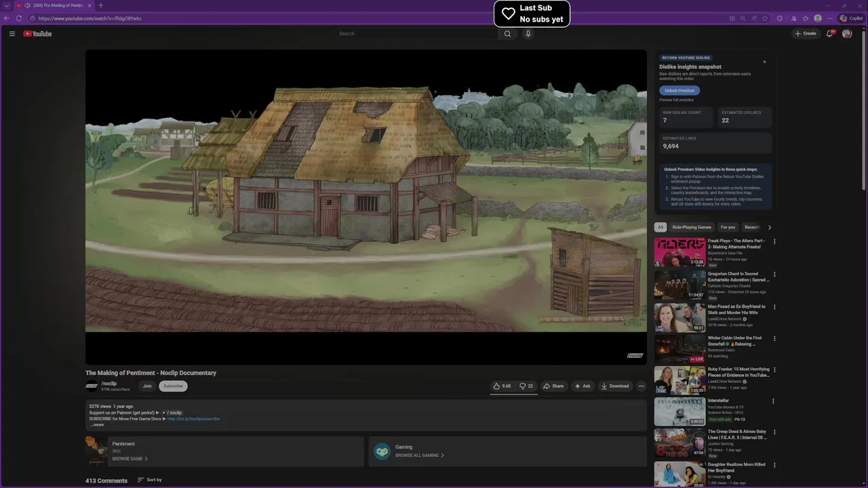Viewport: 868px width, 488px height.
Task: Click the 413 Comments heading
Action: [x=106, y=481]
